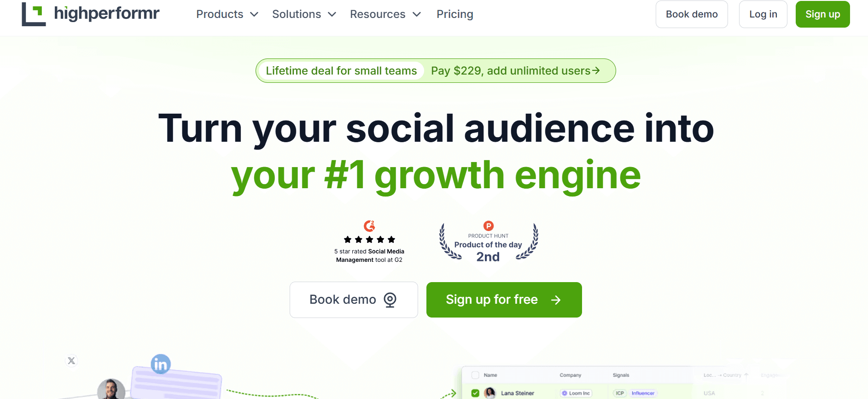Select the X (Twitter) icon
This screenshot has height=399, width=868.
point(71,361)
